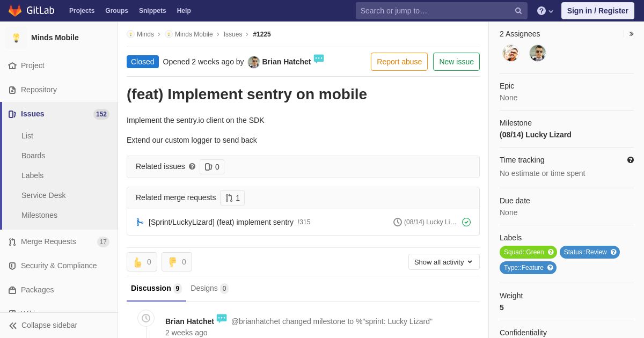Open Service Desk submenu item

43,195
